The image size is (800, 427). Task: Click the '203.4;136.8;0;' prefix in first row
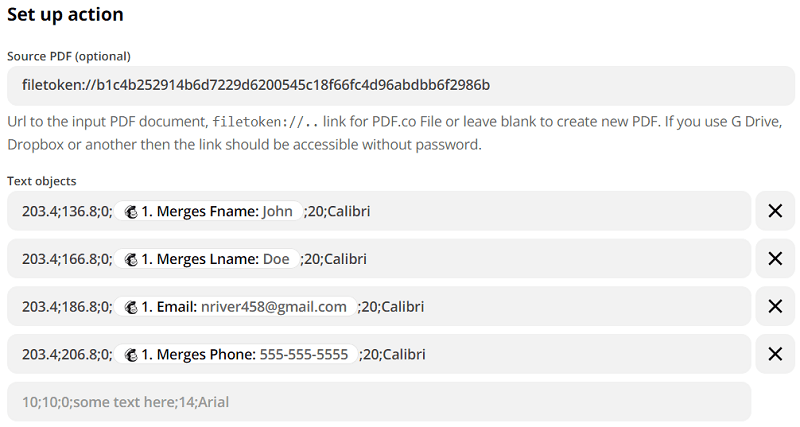pyautogui.click(x=66, y=211)
